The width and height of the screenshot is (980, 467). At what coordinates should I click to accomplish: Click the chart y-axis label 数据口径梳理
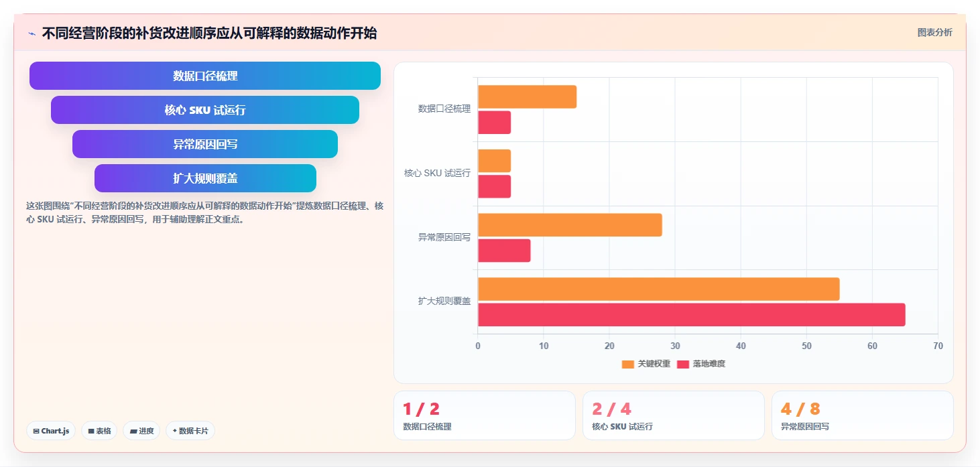444,109
